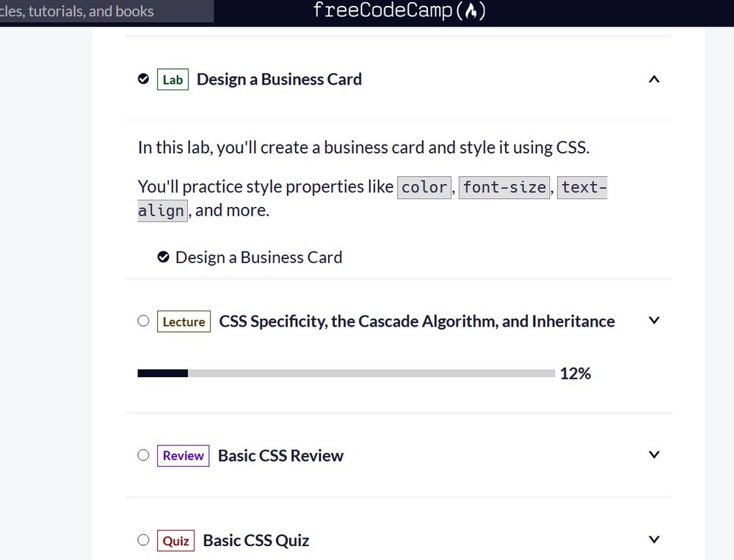Click the green Lab badge icon

pyautogui.click(x=172, y=79)
